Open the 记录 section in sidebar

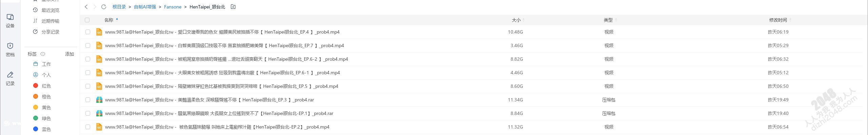[10, 78]
